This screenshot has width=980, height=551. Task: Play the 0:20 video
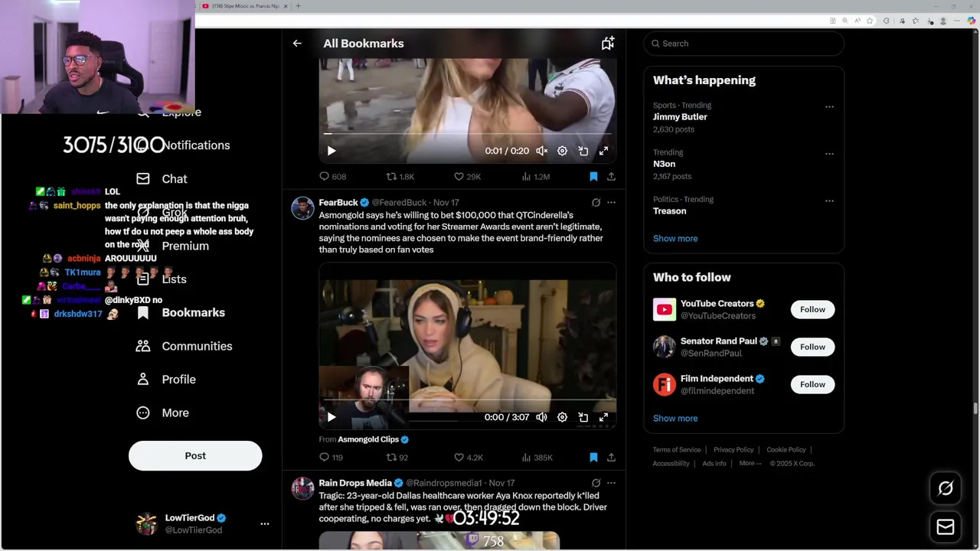[332, 152]
